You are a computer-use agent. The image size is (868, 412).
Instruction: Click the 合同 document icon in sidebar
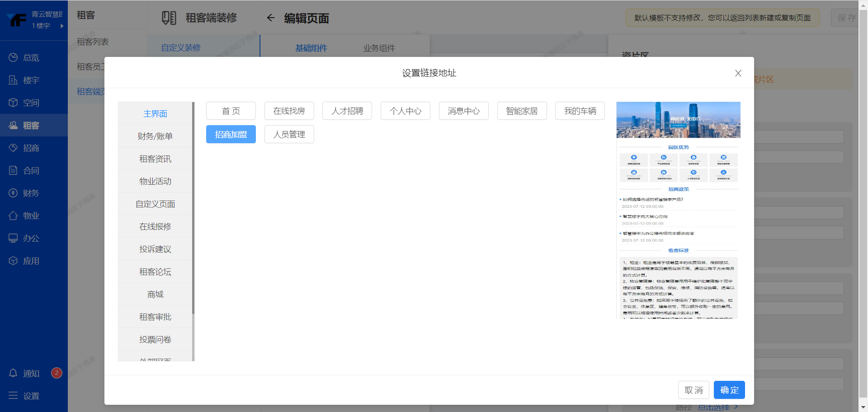coord(13,170)
